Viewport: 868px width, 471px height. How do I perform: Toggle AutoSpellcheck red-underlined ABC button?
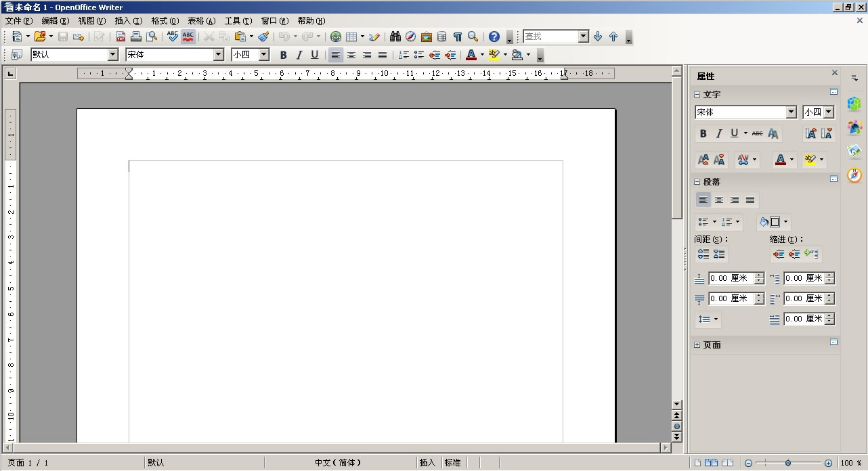coord(188,37)
